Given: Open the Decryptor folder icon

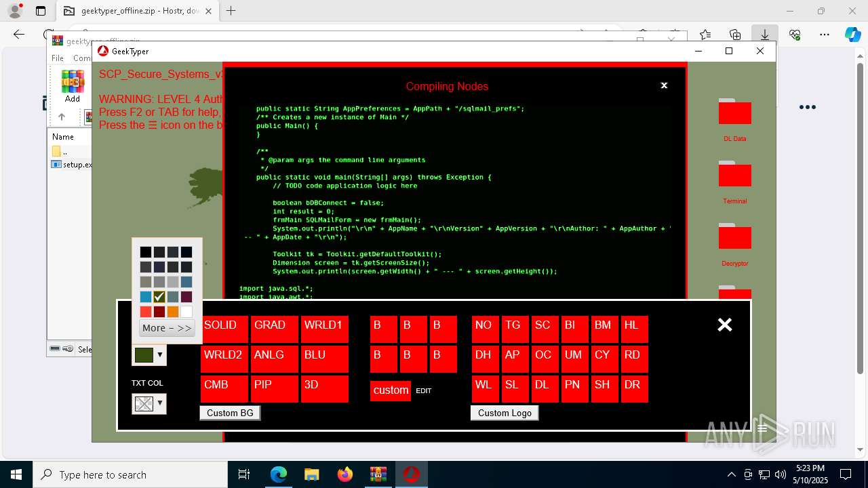Looking at the screenshot, I should [x=735, y=237].
